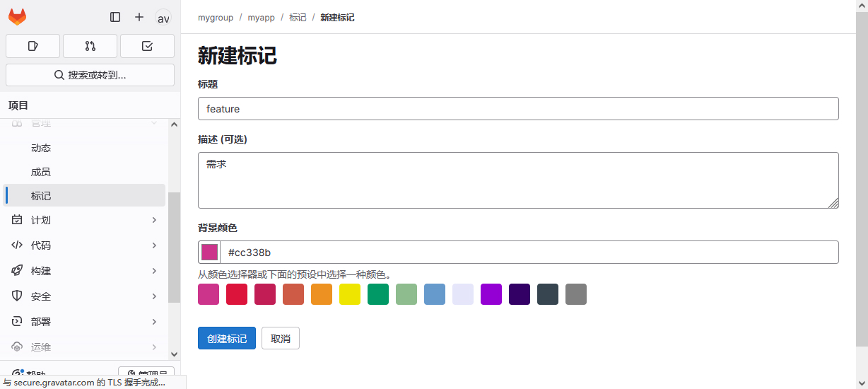Open the 成员 sidebar item

point(41,172)
